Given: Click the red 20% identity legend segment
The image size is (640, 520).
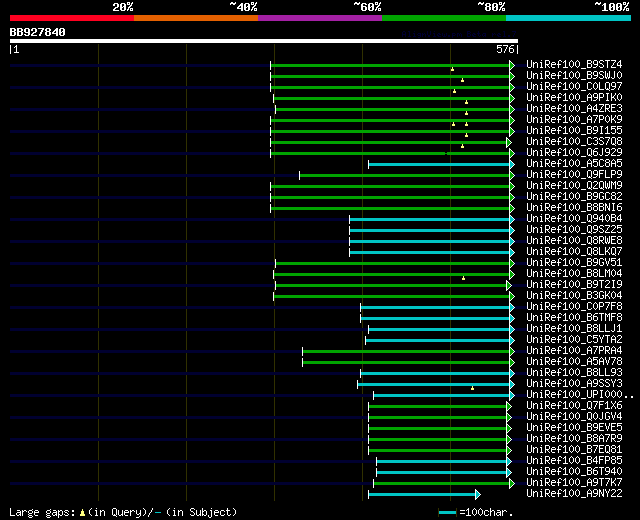Looking at the screenshot, I should [72, 18].
